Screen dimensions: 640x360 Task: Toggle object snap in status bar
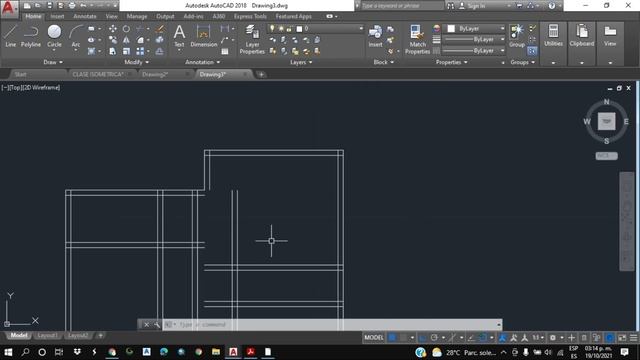483,338
